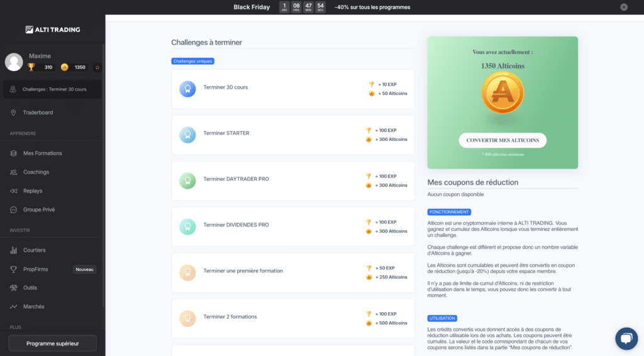
Task: Click "+ 50 EXP" reward text
Action: pos(385,268)
